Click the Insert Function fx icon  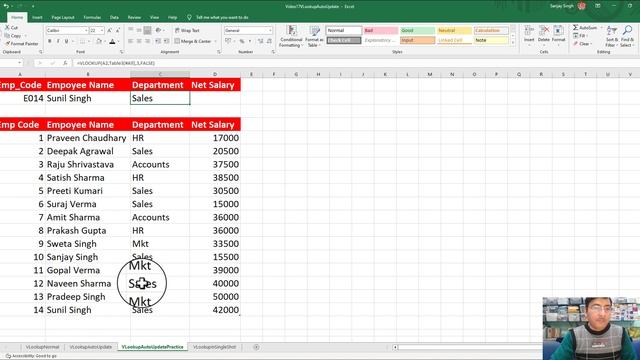tap(65, 63)
